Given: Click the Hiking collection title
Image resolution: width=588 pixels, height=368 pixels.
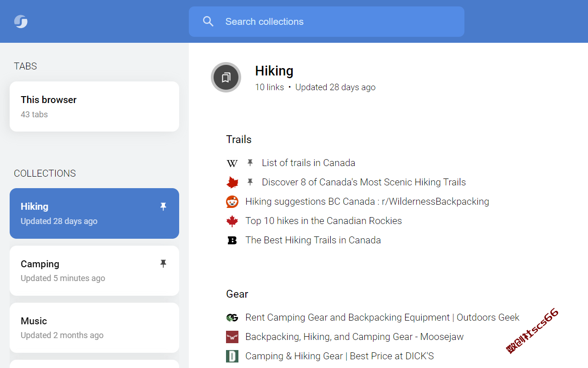Looking at the screenshot, I should point(274,71).
